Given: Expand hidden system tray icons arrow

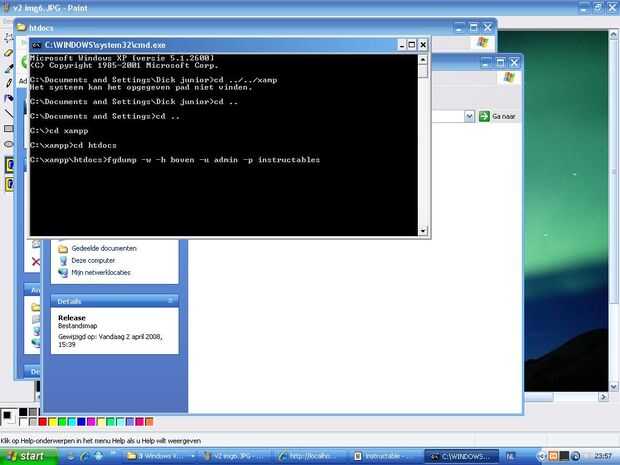Looking at the screenshot, I should click(x=541, y=456).
